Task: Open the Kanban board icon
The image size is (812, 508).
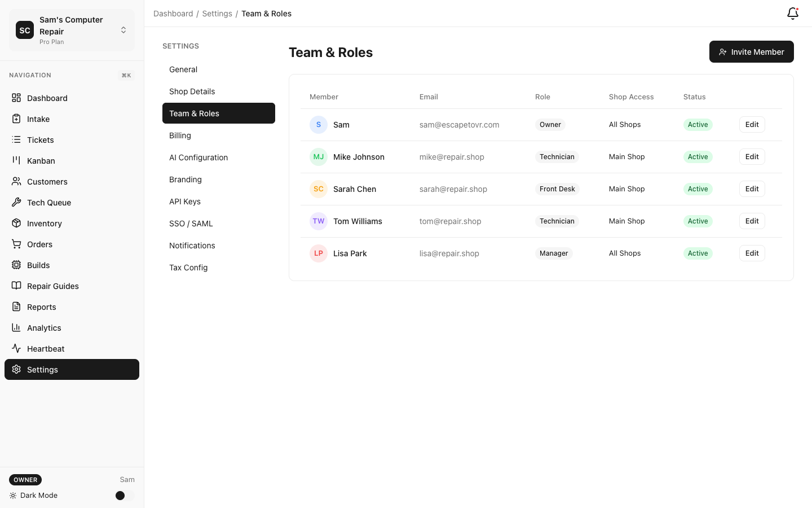Action: pos(16,160)
